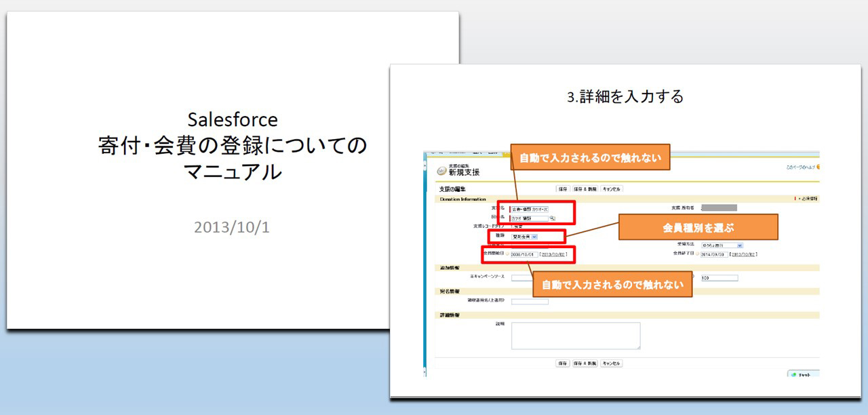
Task: Open the 種別 dropdown showing 賛助会員
Action: (525, 237)
